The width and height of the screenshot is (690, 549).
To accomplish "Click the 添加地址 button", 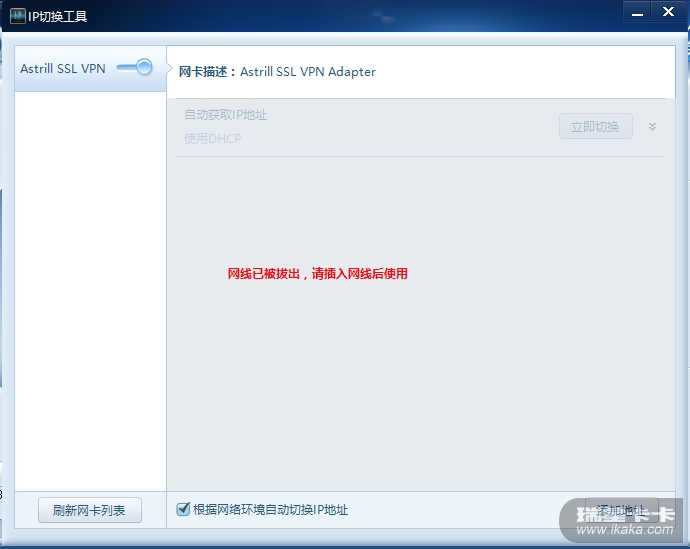I will click(x=621, y=510).
